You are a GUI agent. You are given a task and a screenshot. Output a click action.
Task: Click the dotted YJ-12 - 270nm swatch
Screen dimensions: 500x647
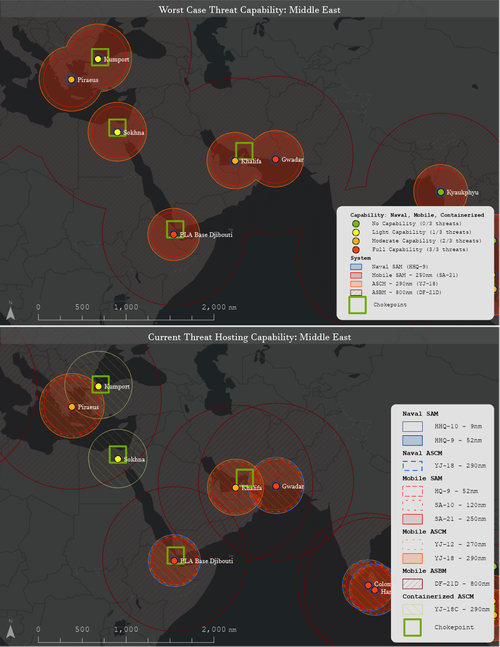click(x=413, y=544)
